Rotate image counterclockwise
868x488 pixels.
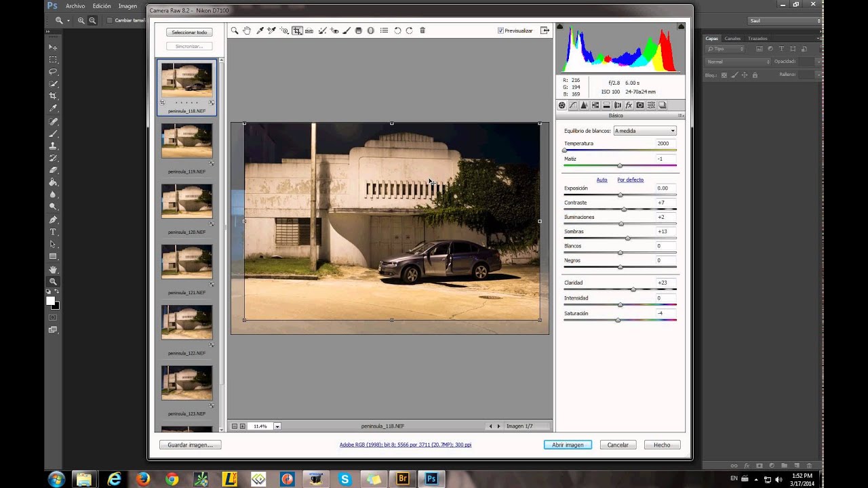tap(398, 30)
